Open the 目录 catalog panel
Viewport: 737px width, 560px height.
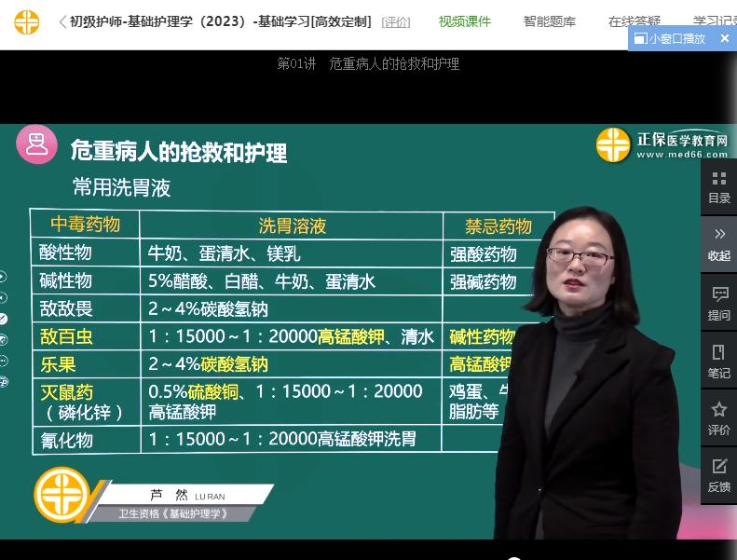[x=718, y=187]
